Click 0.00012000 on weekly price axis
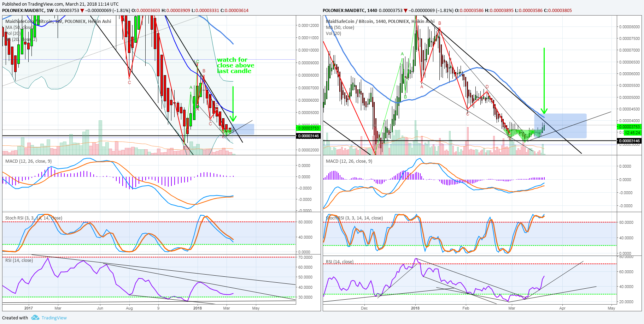Screen dimensions: 644x324 (x=309, y=25)
